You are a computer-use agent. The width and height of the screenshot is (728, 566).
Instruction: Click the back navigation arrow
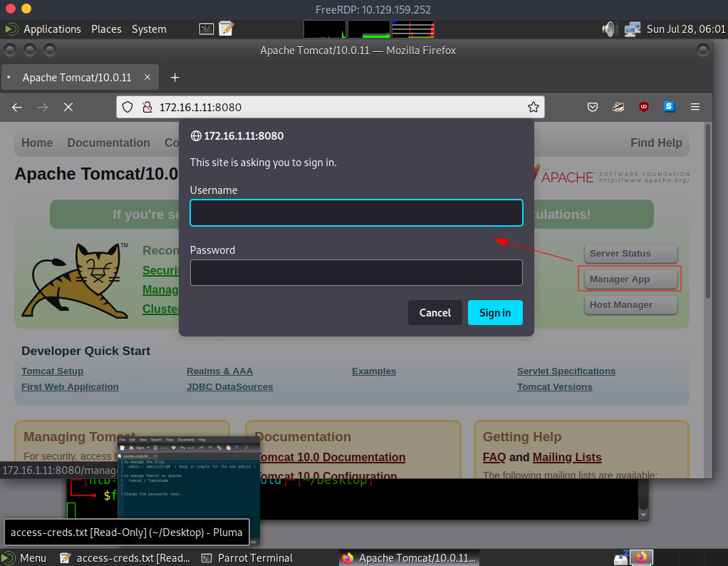pos(18,107)
